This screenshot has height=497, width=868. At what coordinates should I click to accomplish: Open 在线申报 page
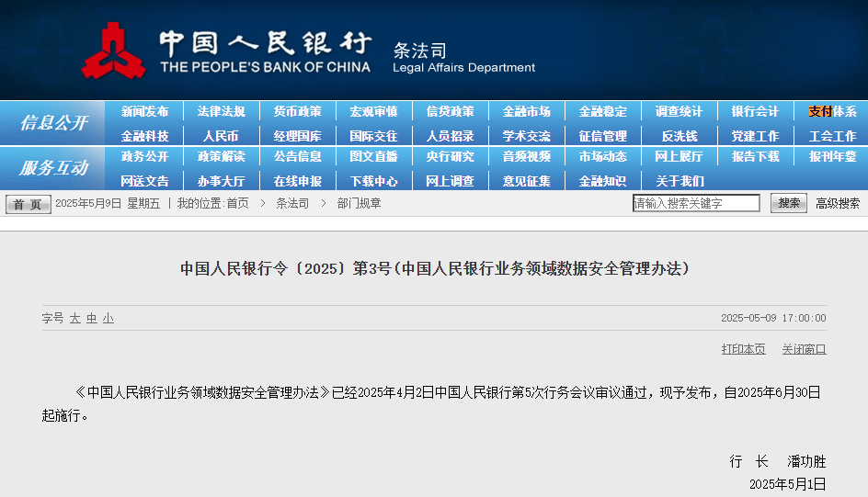(x=297, y=181)
